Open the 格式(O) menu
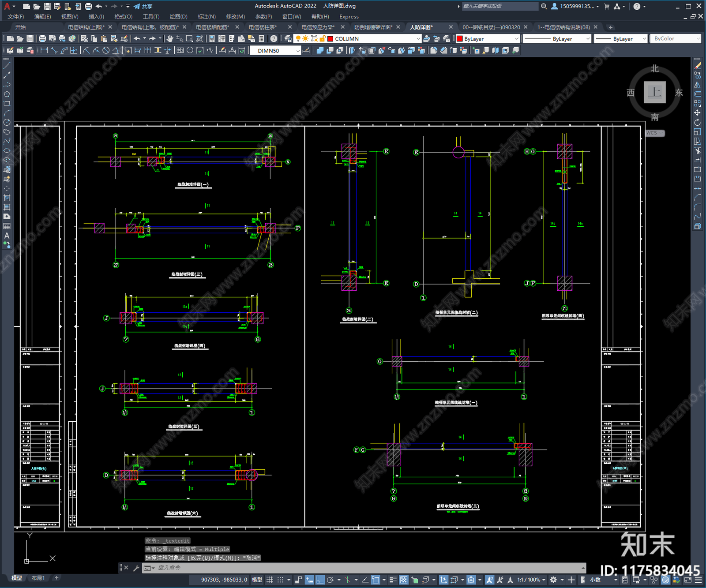This screenshot has width=706, height=588. pos(123,16)
